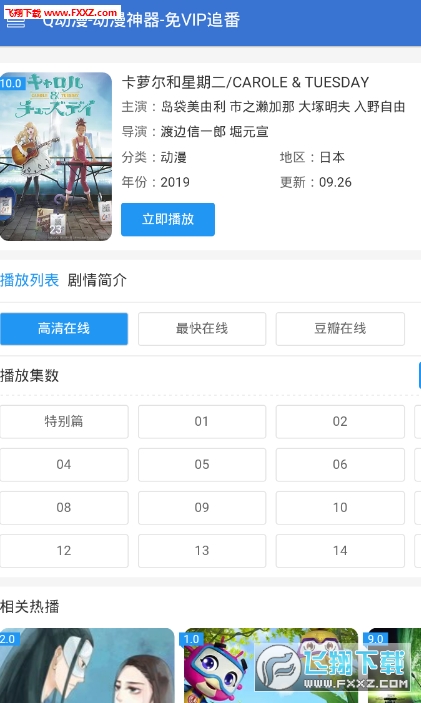The width and height of the screenshot is (421, 703).
Task: Click the title 卡萝尔和星期二/CAROLE & TUESDAY
Action: (245, 82)
